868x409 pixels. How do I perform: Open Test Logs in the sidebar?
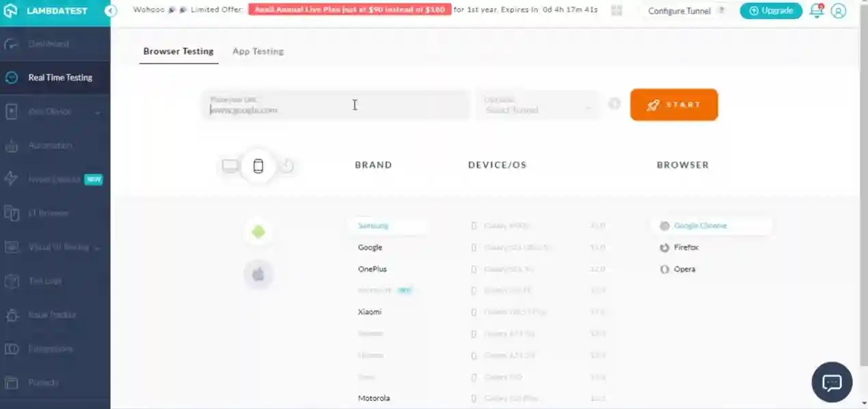coord(45,281)
